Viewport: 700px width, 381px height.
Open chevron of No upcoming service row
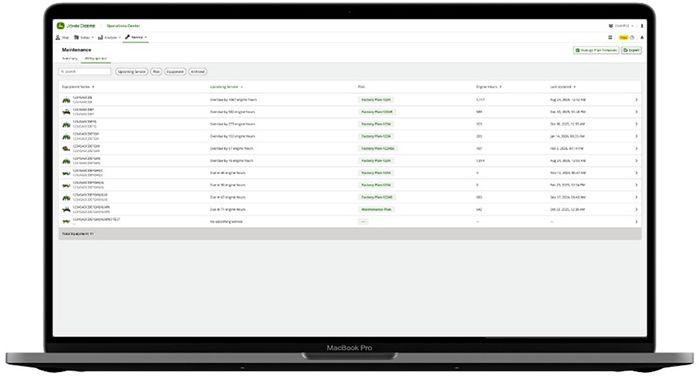pyautogui.click(x=636, y=222)
